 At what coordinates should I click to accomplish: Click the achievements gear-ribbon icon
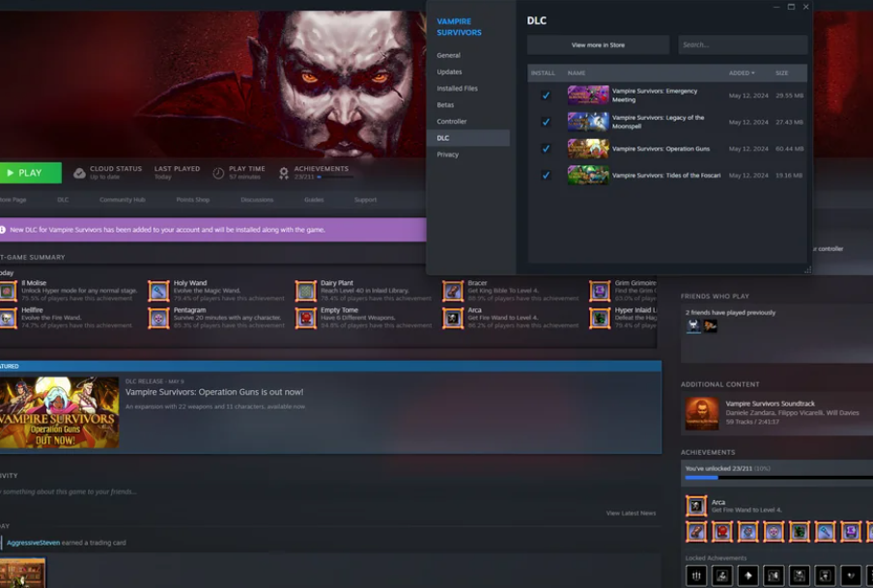point(283,173)
